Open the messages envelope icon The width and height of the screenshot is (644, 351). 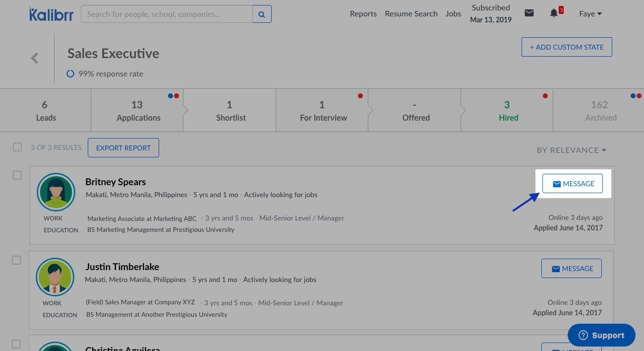coord(529,13)
